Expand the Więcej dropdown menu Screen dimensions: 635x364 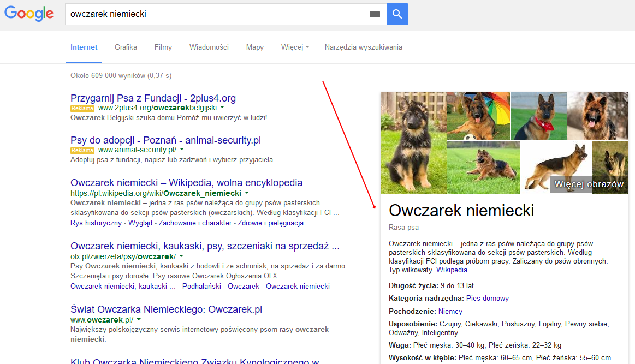coord(295,47)
